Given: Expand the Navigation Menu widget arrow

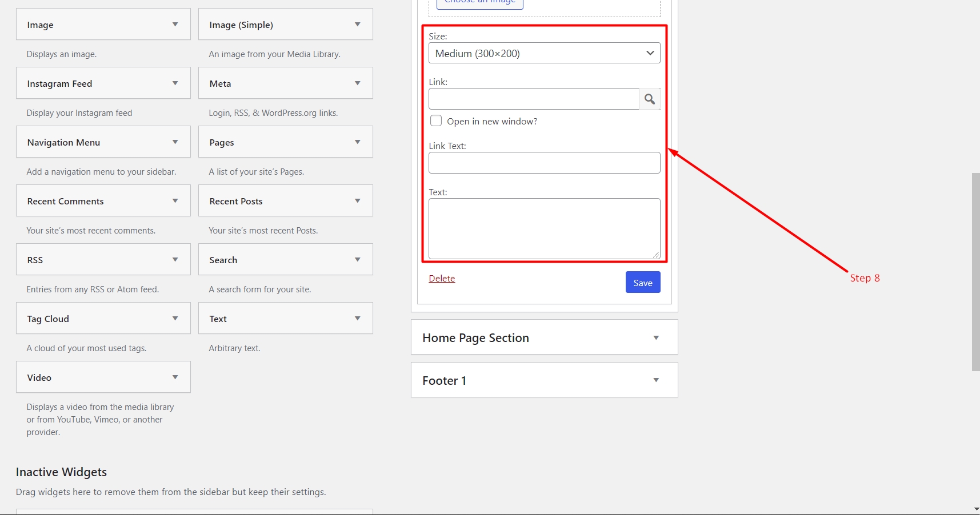Looking at the screenshot, I should click(175, 142).
